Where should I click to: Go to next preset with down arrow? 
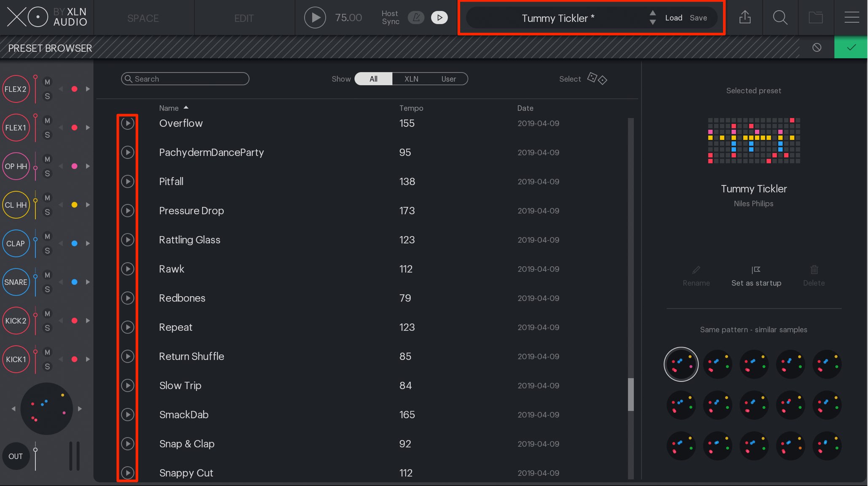(652, 22)
